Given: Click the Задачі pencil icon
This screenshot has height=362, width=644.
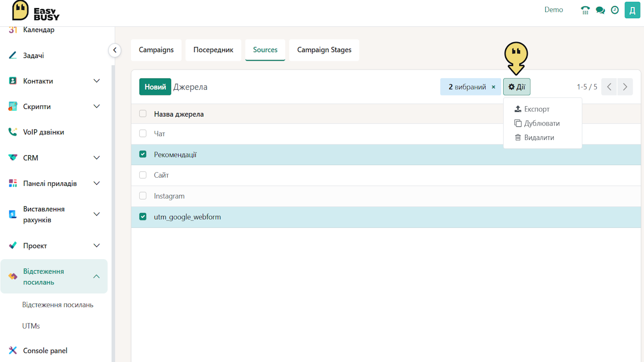Looking at the screenshot, I should (13, 56).
